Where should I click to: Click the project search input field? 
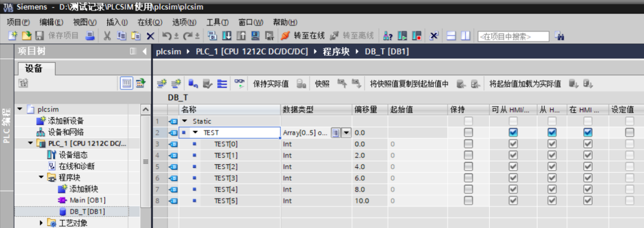(513, 37)
